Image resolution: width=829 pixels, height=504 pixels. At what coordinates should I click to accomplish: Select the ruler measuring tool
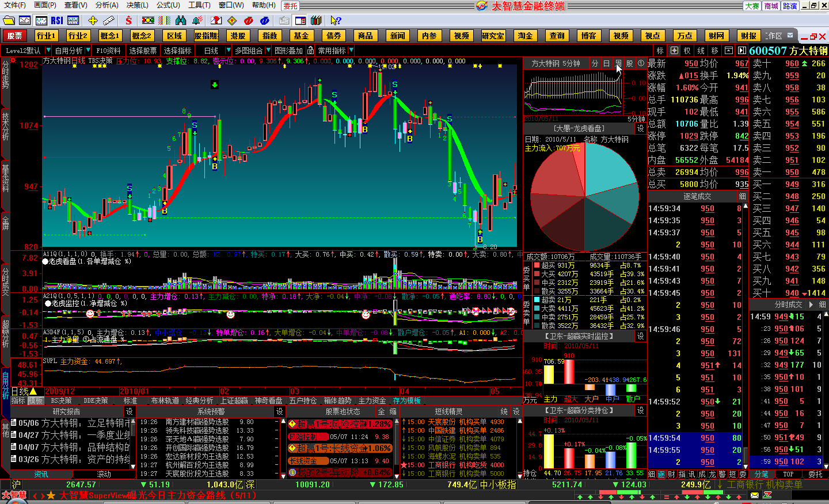[x=109, y=20]
